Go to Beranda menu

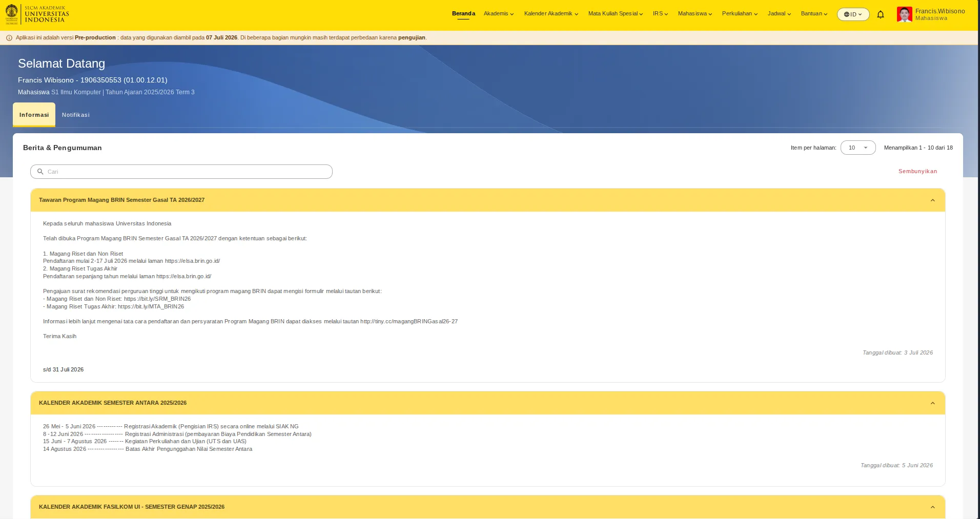pos(463,14)
